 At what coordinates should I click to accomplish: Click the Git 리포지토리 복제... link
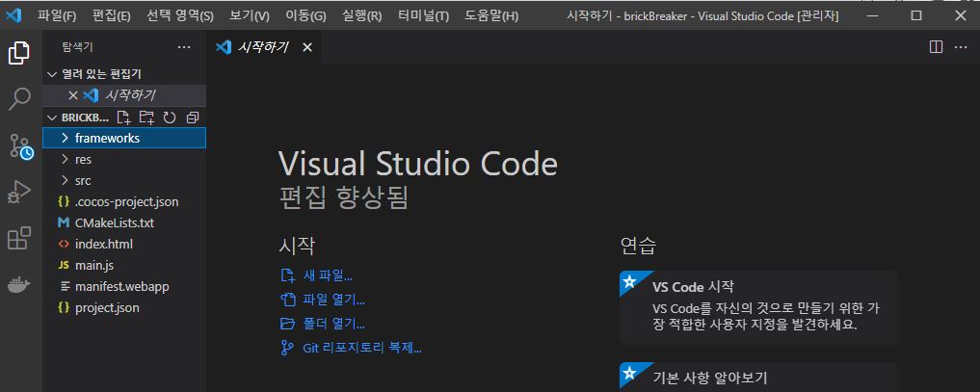(362, 348)
